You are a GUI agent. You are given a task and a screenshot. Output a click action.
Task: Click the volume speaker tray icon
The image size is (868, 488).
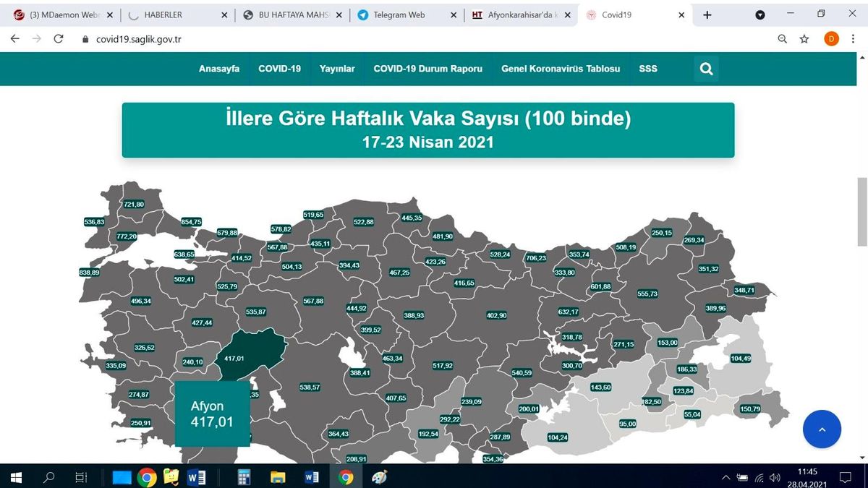(x=775, y=477)
